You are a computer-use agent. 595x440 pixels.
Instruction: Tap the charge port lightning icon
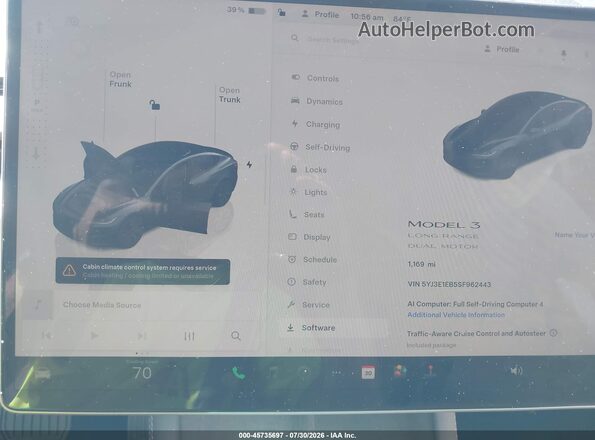tap(249, 164)
